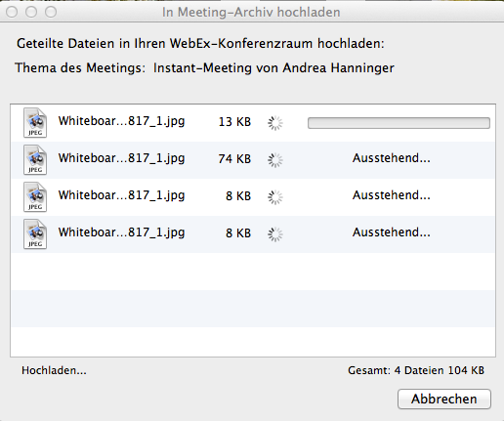The width and height of the screenshot is (504, 421).
Task: Click the Hochladen... status text
Action: coord(54,370)
